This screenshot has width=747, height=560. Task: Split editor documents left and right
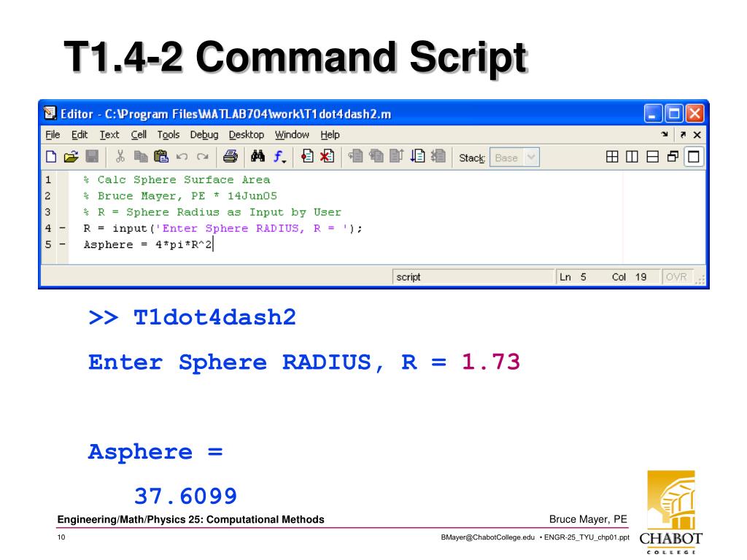632,157
